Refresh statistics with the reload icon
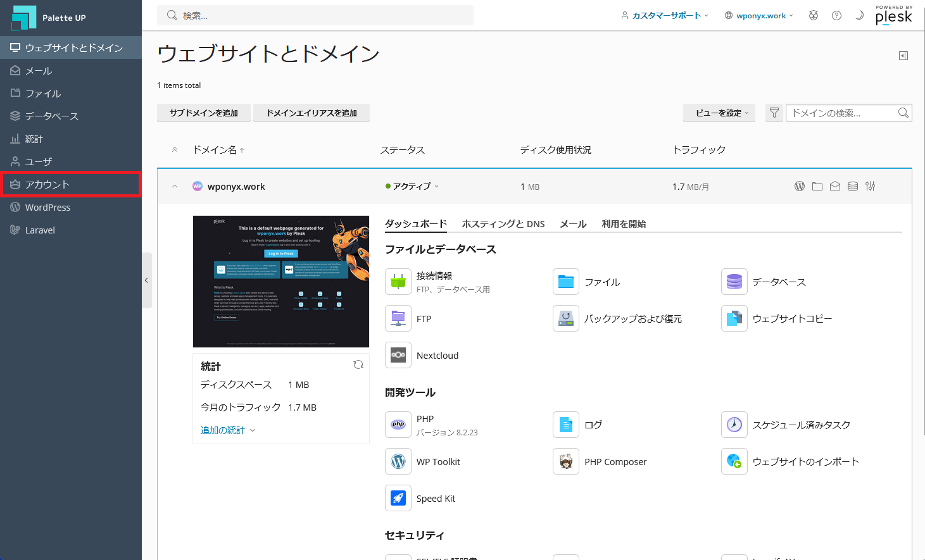Viewport: 925px width, 560px height. pyautogui.click(x=358, y=364)
